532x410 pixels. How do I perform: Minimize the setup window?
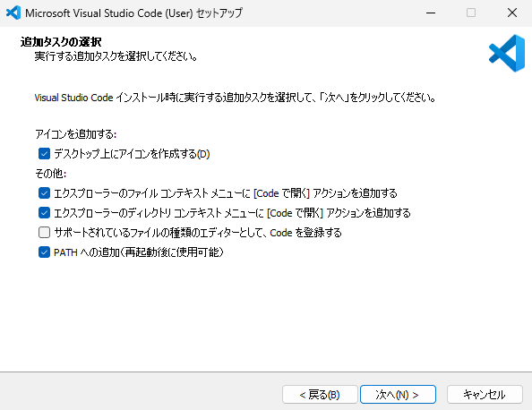(x=431, y=13)
